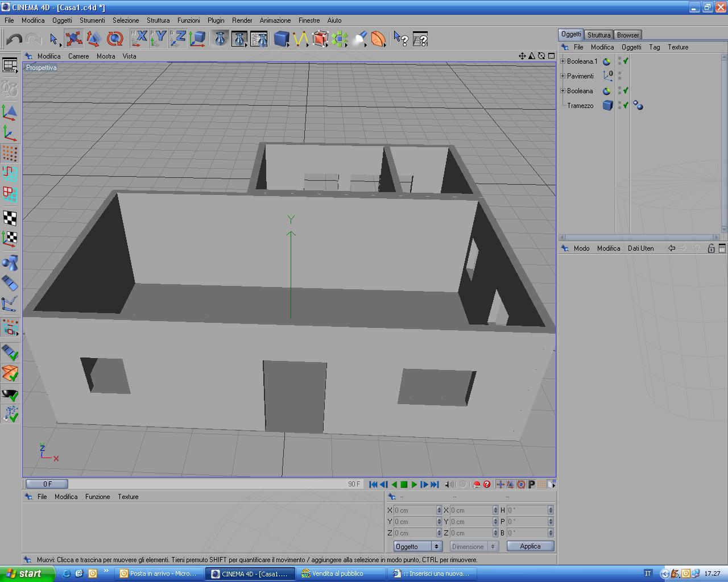Select the Model mode tool in left palette
The width and height of the screenshot is (728, 582).
[x=10, y=111]
